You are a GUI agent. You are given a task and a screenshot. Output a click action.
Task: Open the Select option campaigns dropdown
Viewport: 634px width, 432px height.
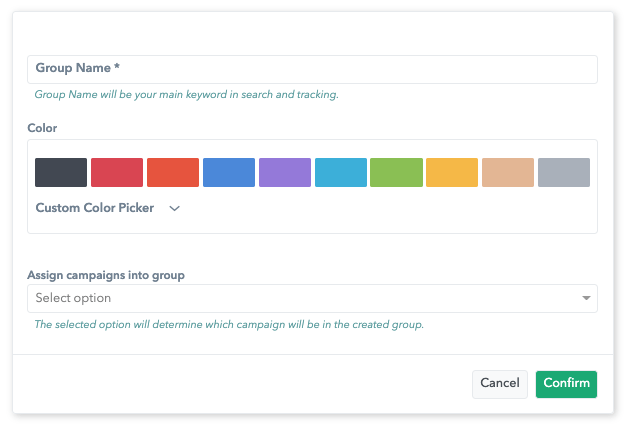[300, 298]
